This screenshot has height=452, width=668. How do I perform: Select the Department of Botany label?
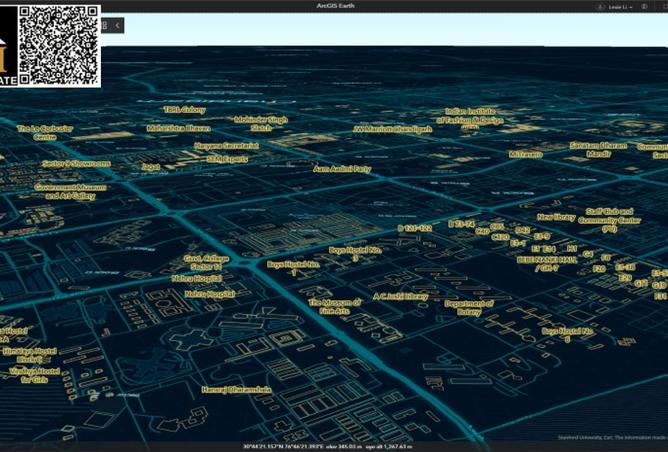(469, 307)
